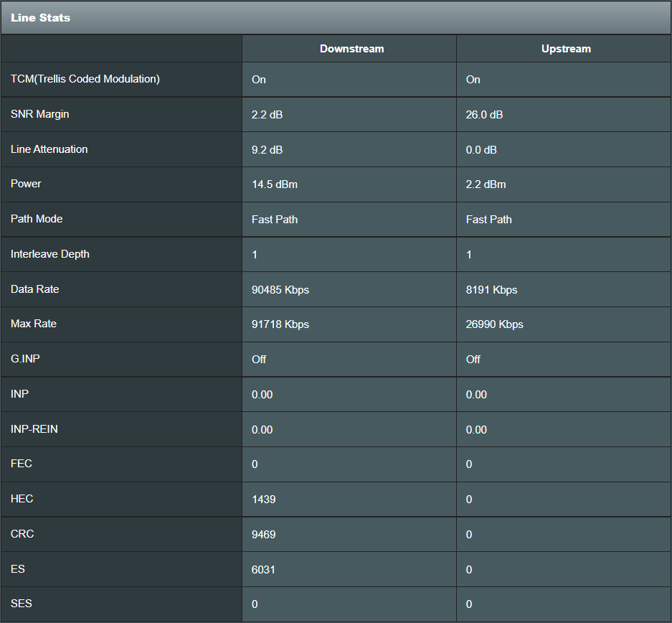Select downstream SNR Margin value 2.2 dB
This screenshot has height=623, width=672.
(x=267, y=115)
